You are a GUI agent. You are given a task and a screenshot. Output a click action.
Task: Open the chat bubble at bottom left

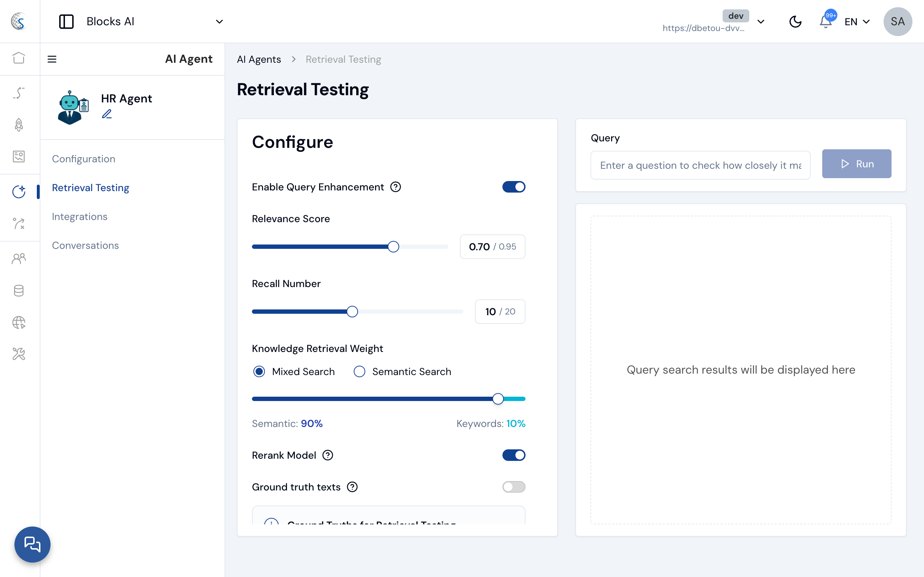[x=32, y=544]
